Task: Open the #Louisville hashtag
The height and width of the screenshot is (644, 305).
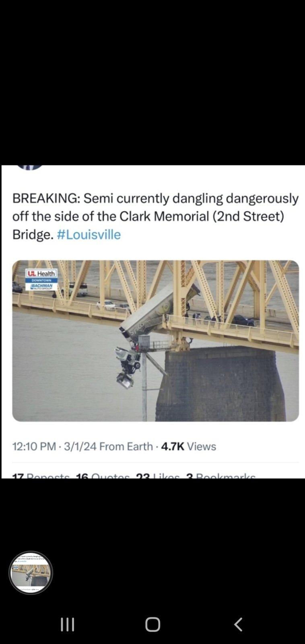Action: point(89,234)
